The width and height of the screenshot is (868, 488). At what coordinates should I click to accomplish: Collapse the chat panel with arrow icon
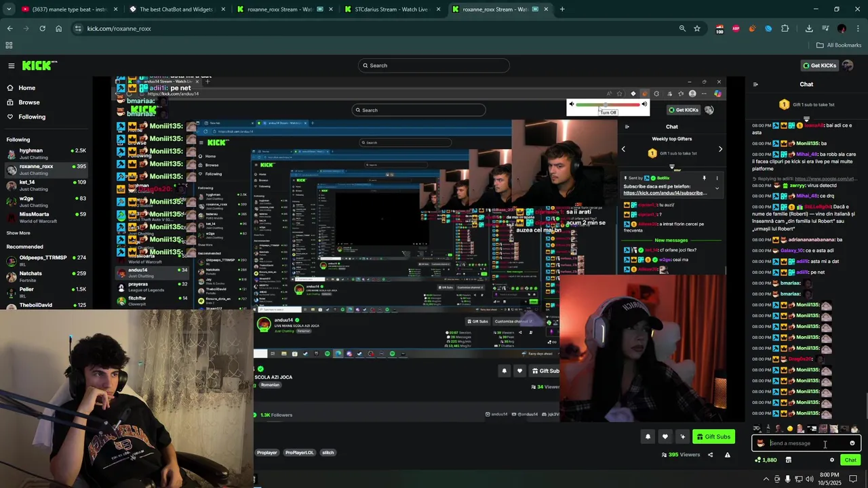tap(755, 85)
